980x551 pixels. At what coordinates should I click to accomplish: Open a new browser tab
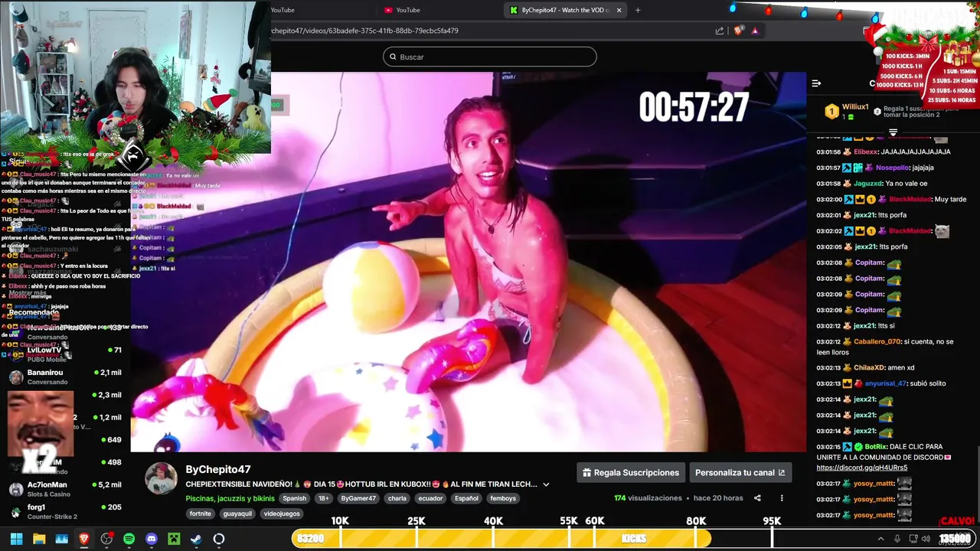(638, 10)
